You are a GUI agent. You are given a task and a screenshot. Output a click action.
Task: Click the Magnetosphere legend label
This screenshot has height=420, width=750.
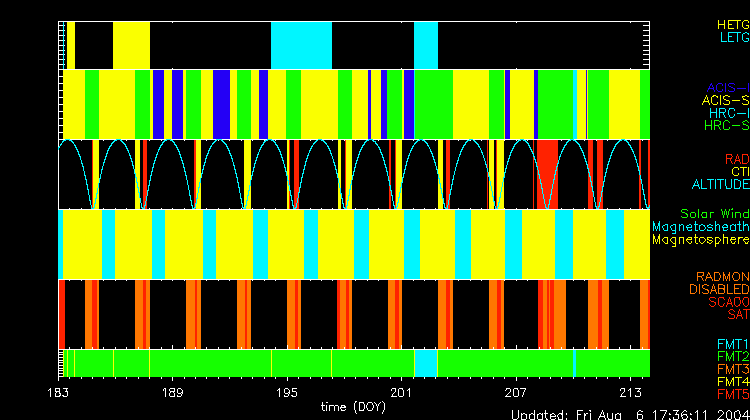coord(700,240)
